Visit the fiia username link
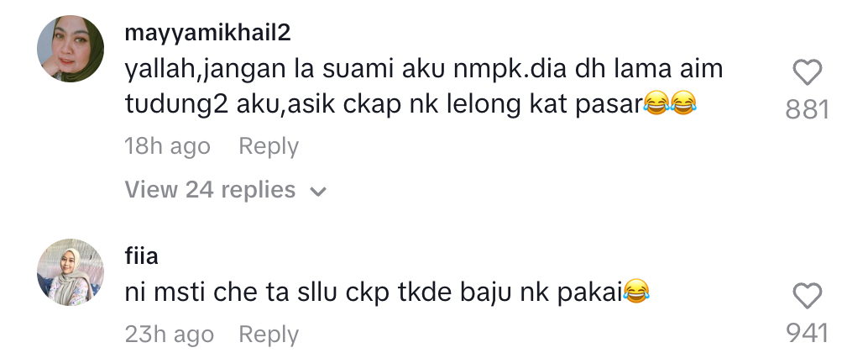Screen dimensions: 868x353 (x=142, y=256)
